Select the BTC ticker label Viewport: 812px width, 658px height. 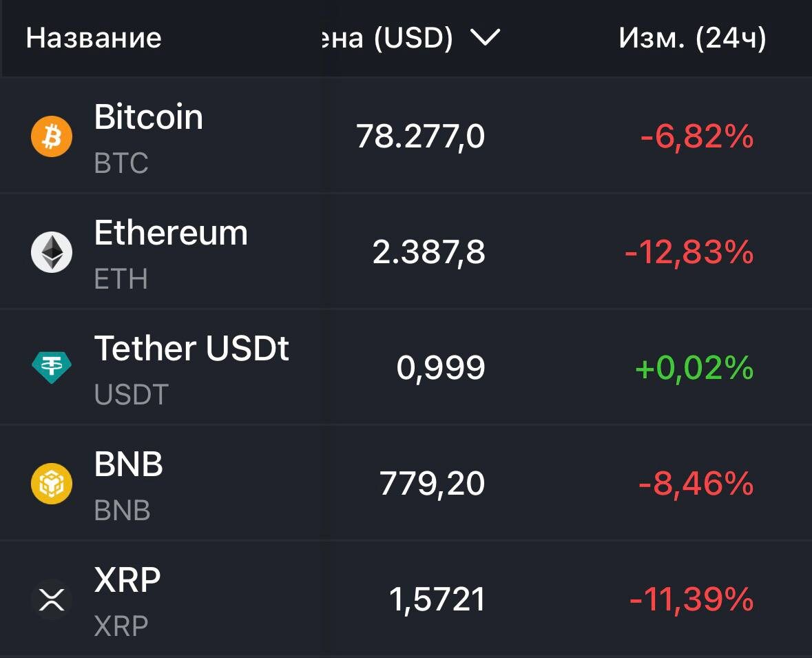tap(121, 163)
